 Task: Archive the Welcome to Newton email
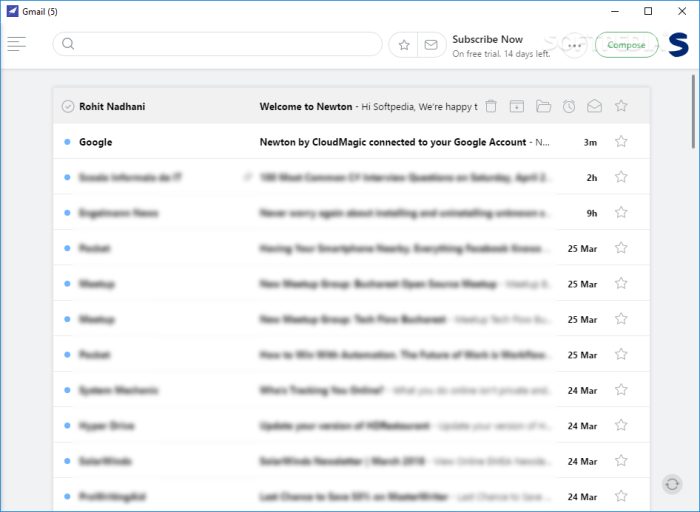[517, 106]
